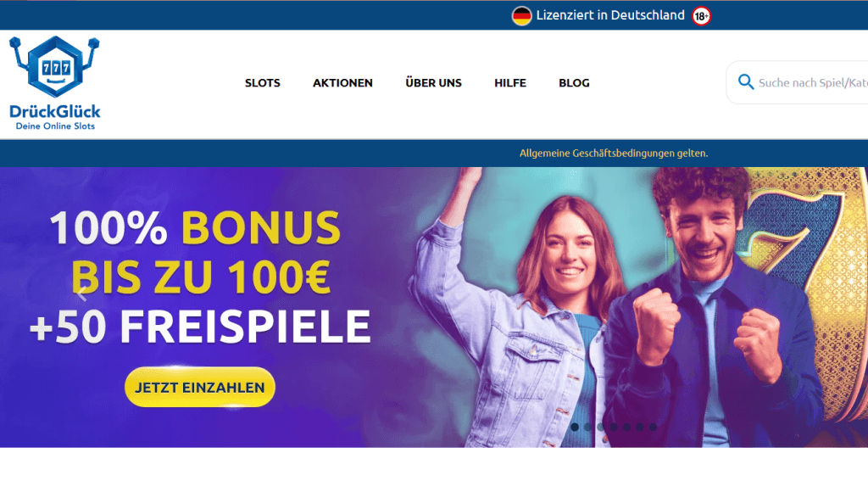Click JETZT EINZAHLEN button
This screenshot has height=492, width=868.
click(200, 388)
